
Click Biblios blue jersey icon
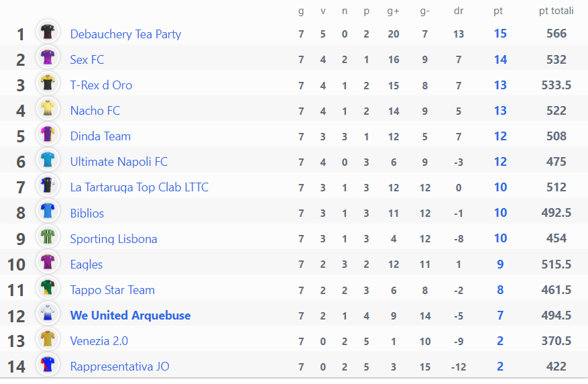coord(48,211)
